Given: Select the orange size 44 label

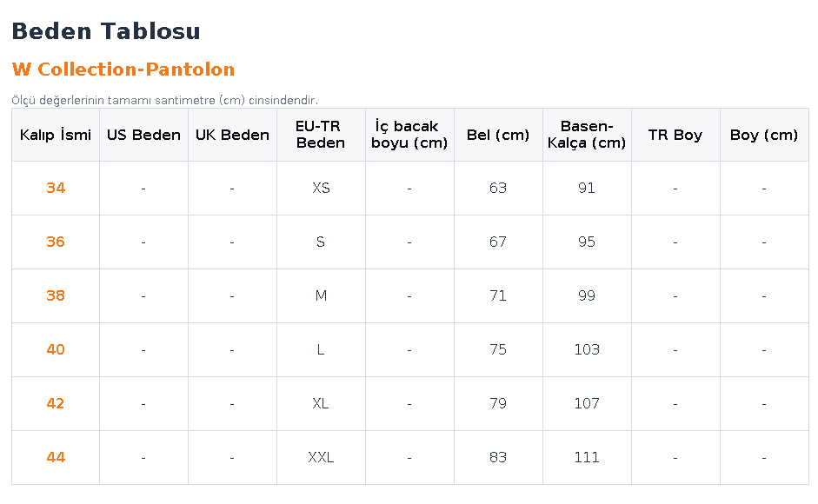Looking at the screenshot, I should [x=56, y=457].
